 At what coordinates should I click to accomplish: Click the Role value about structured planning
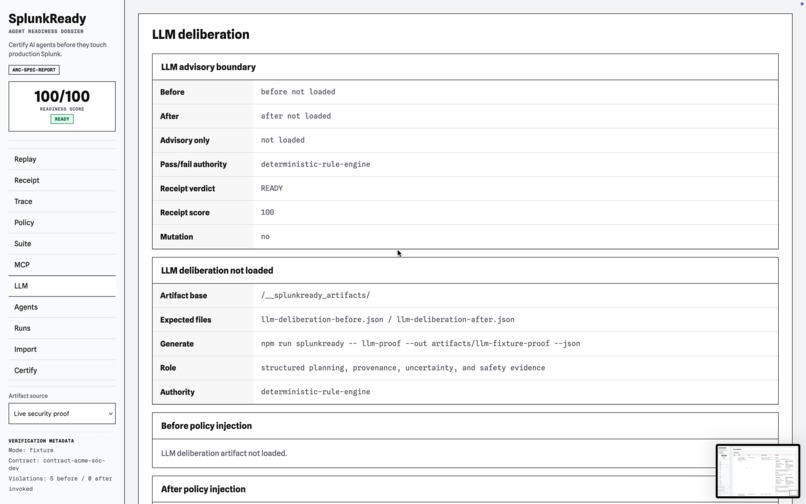tap(403, 368)
